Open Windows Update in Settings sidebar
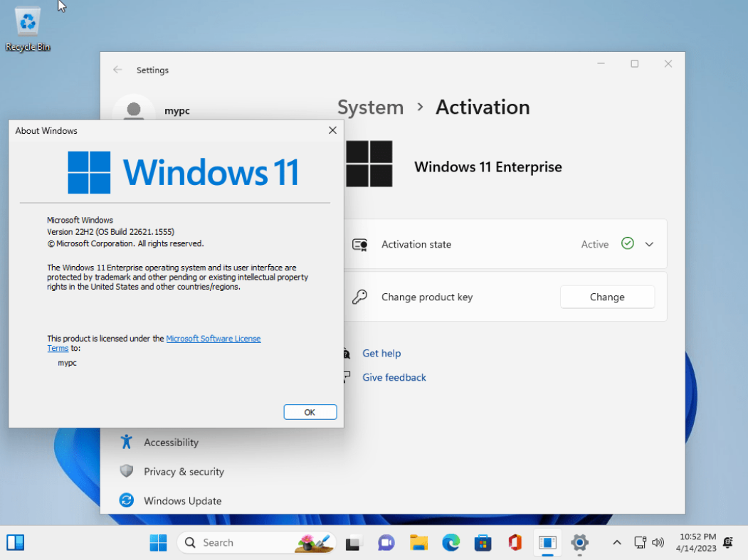The image size is (748, 560). coord(182,501)
